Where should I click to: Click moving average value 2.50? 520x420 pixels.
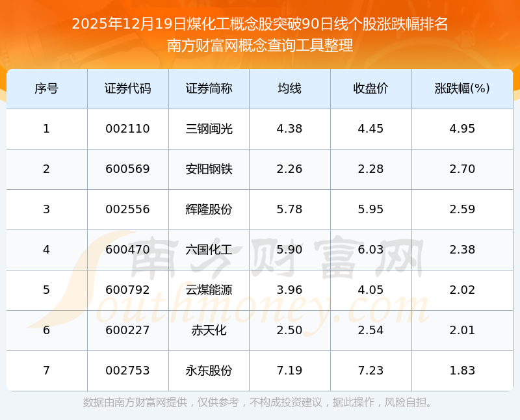point(289,330)
